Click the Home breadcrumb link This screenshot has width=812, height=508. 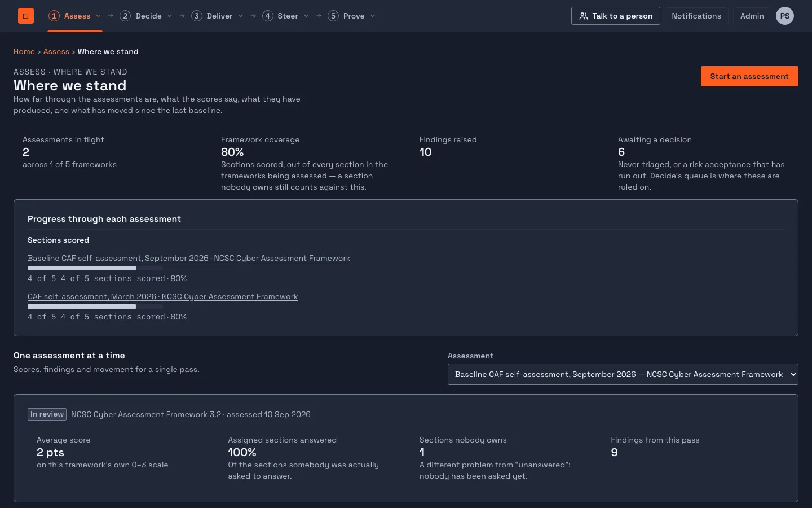pyautogui.click(x=24, y=51)
